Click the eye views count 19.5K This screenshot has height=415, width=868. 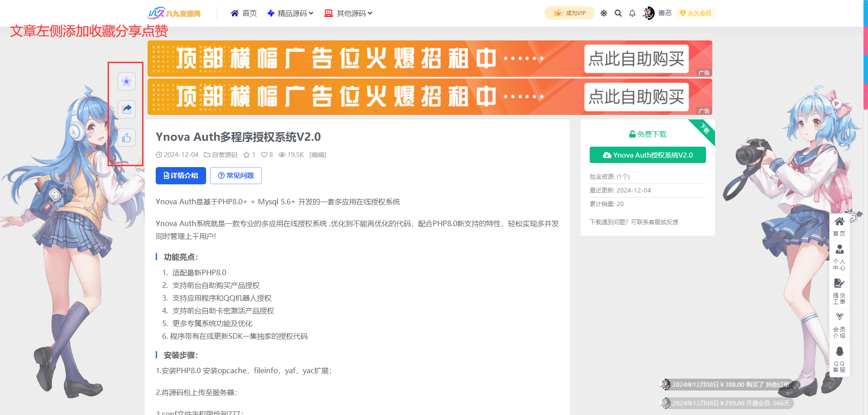(x=291, y=155)
